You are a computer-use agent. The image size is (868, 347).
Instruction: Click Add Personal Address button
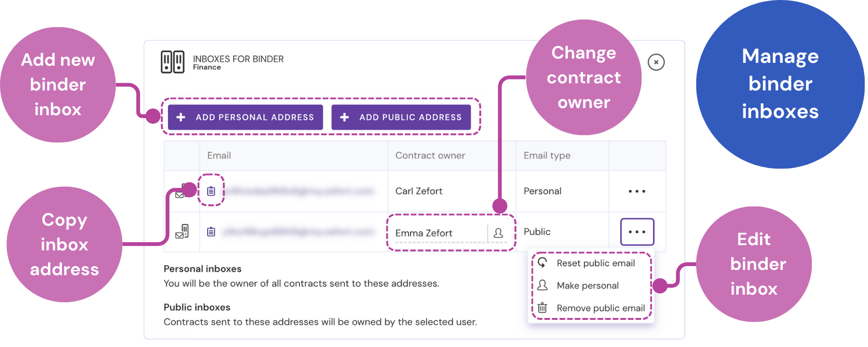246,117
